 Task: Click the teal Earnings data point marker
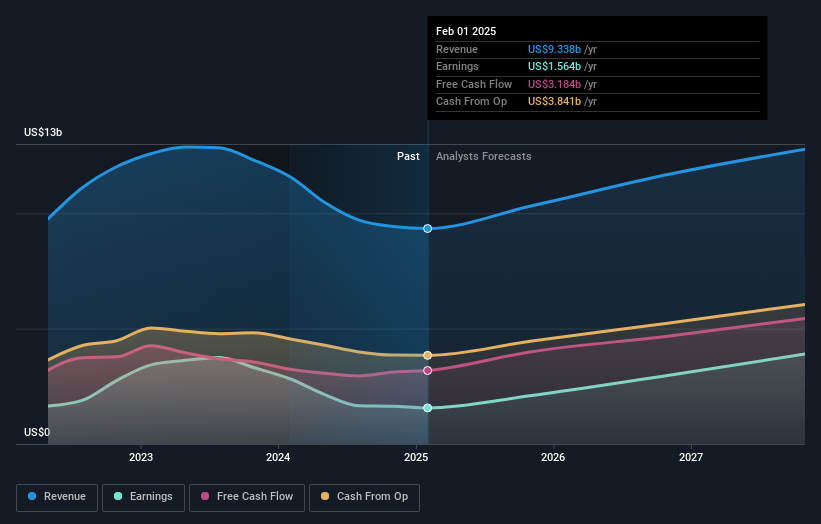point(428,408)
